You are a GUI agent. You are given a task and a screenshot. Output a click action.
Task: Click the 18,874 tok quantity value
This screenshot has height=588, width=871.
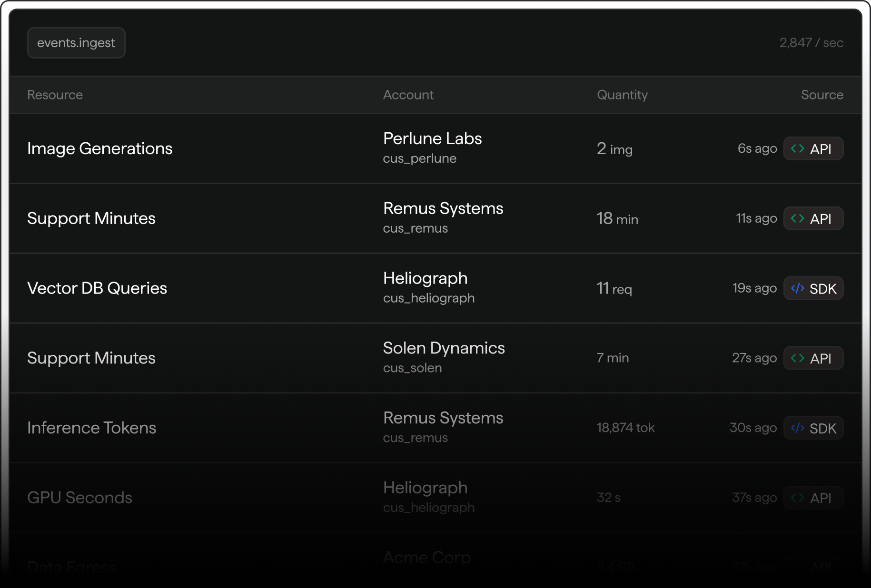(625, 428)
